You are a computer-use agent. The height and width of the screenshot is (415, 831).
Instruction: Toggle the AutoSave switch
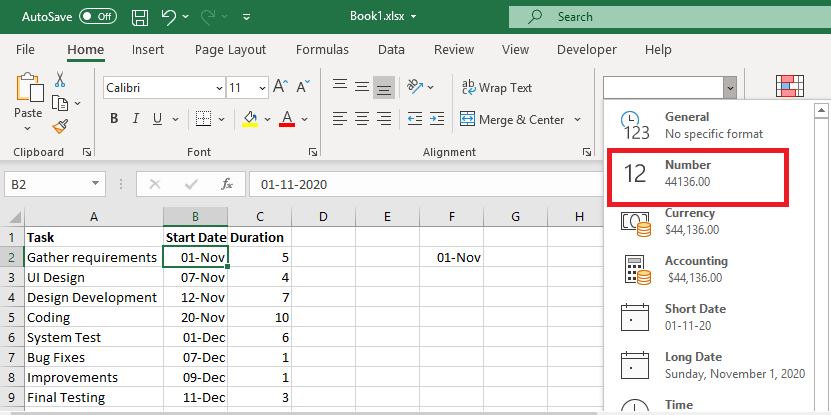[x=98, y=17]
